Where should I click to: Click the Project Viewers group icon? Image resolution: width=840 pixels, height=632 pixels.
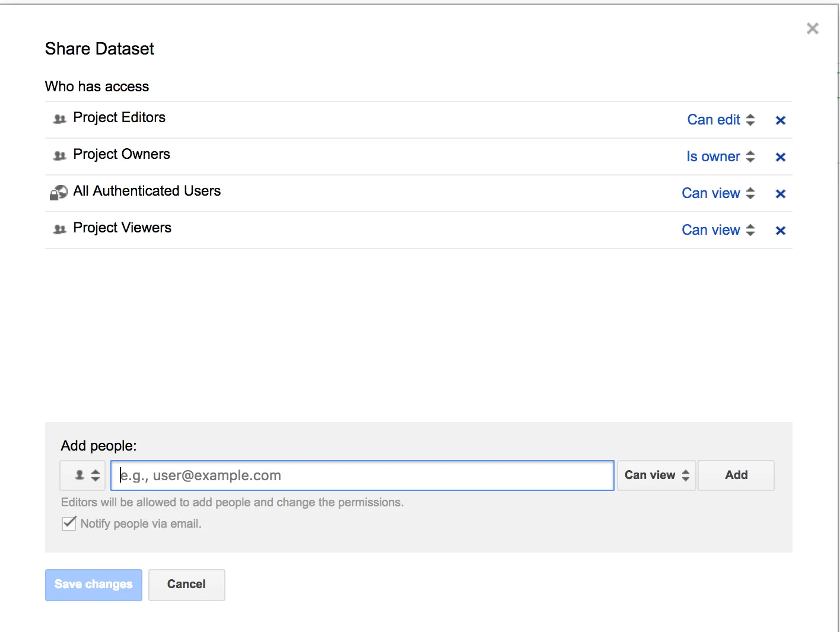tap(59, 229)
